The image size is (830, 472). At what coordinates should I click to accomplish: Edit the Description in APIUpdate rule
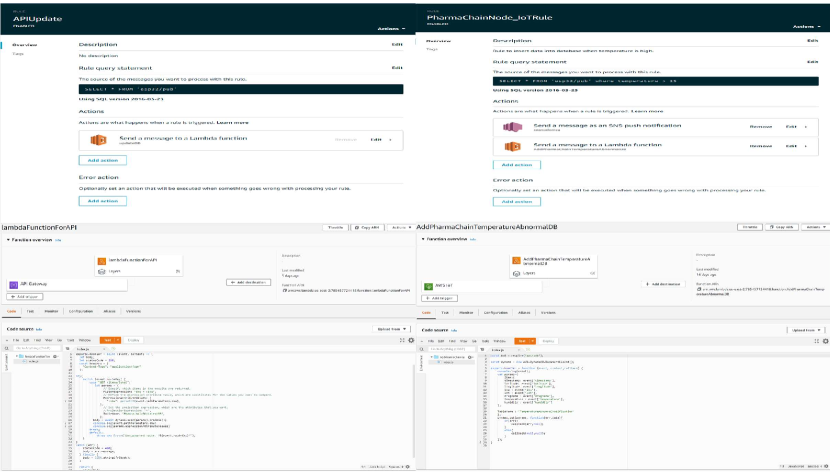tap(397, 44)
